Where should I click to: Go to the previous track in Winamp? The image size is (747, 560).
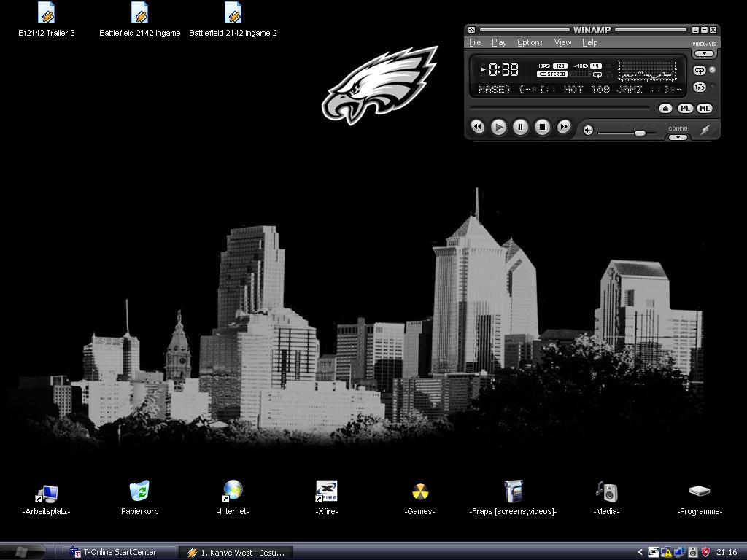coord(477,127)
